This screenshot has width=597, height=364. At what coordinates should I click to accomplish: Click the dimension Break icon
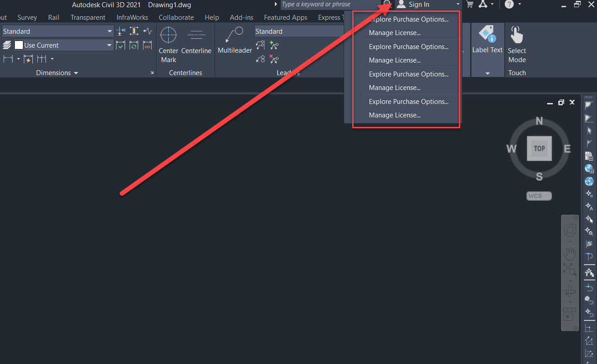tap(121, 31)
